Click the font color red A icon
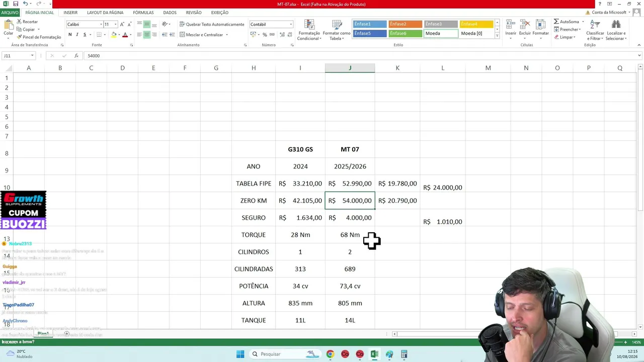This screenshot has width=644, height=362. click(x=125, y=35)
